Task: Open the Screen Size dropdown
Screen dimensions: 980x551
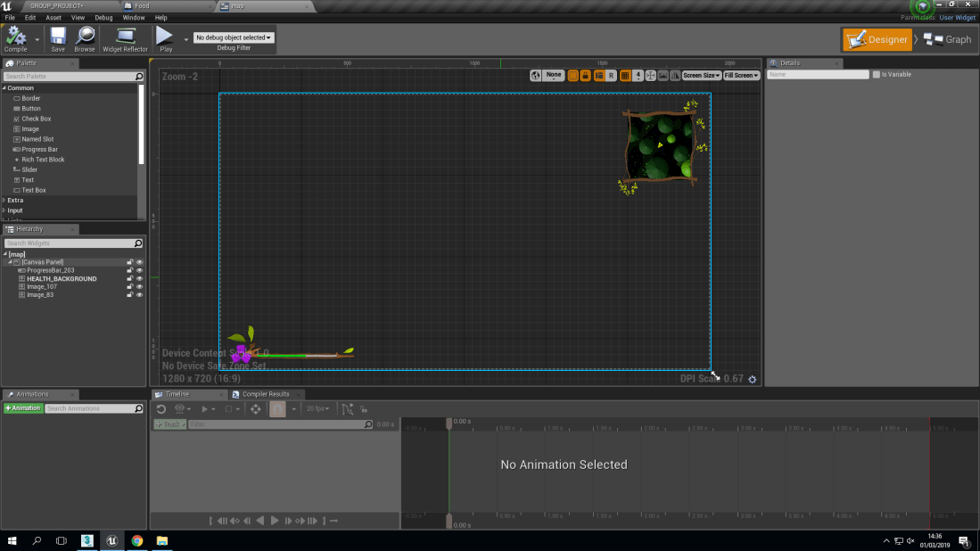Action: (x=701, y=75)
